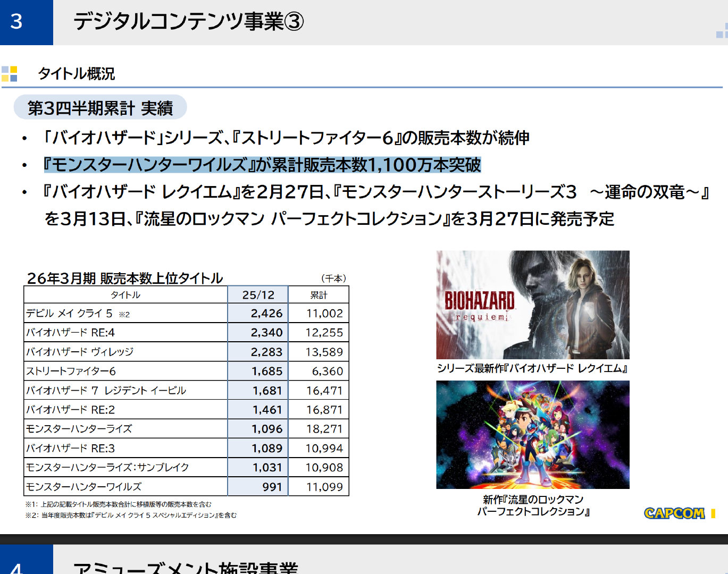Click the モンスターハンターライズ row title
728x574 pixels.
tap(79, 429)
